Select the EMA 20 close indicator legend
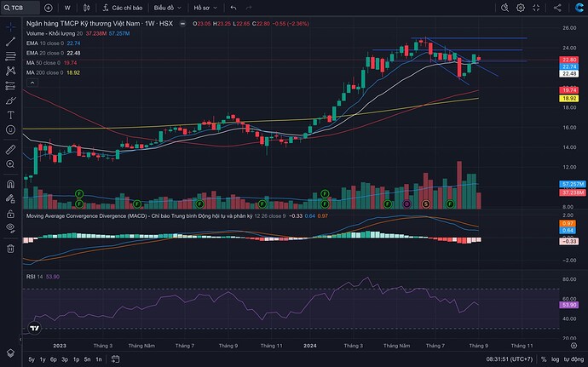Viewport: 588px width, 367px height. pos(45,53)
